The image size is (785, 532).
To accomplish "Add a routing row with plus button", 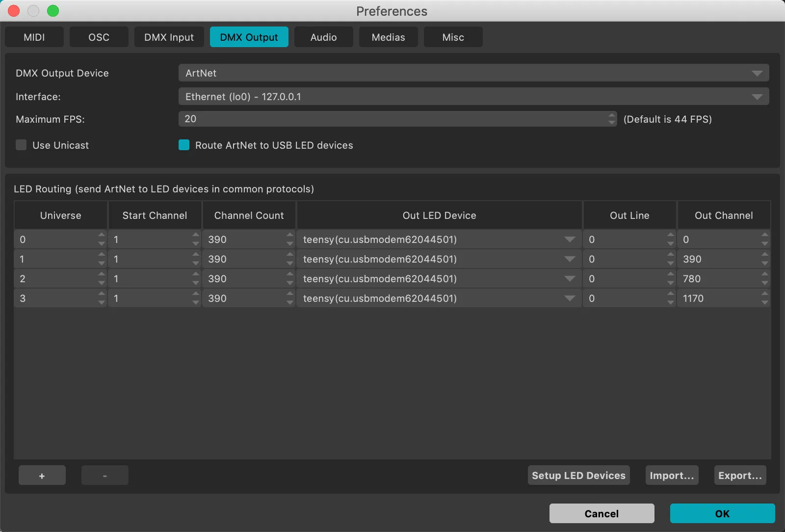I will 42,476.
